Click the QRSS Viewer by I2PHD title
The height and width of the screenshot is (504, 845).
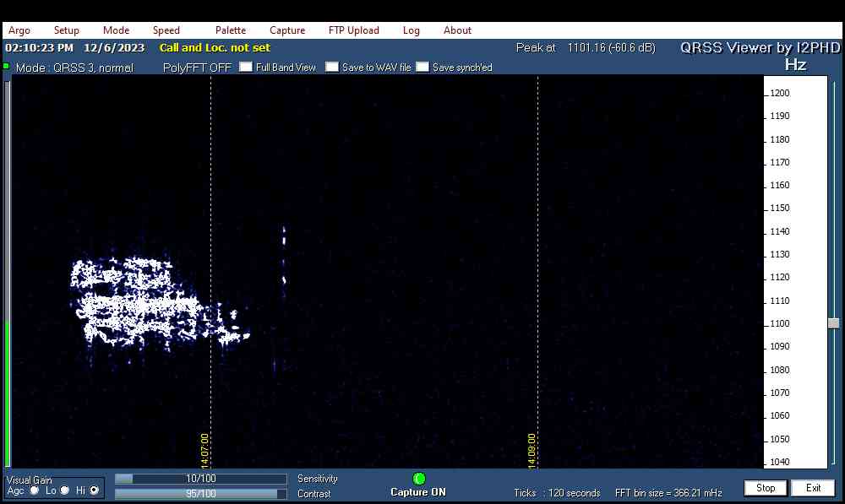(x=760, y=47)
